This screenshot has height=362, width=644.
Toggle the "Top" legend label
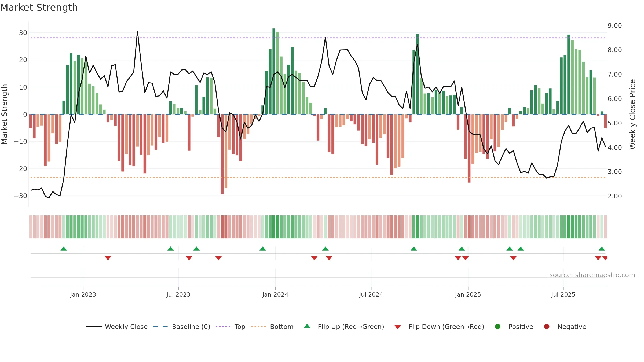[240, 327]
